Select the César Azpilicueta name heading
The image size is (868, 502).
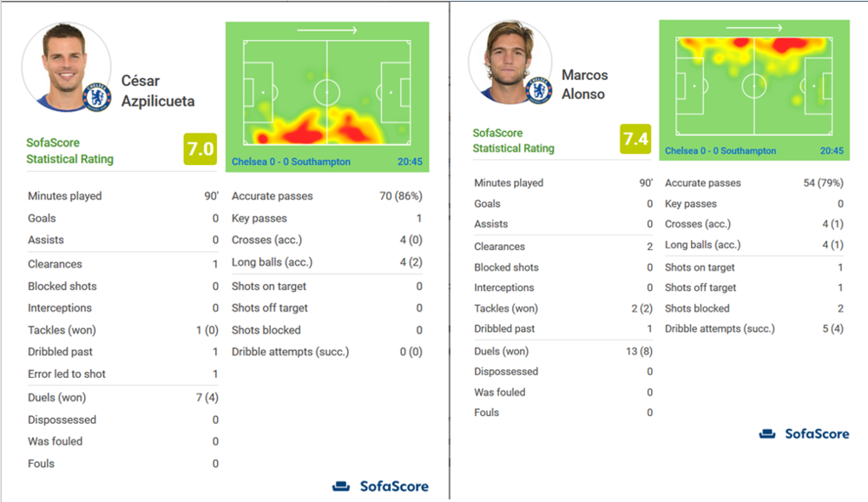click(158, 91)
